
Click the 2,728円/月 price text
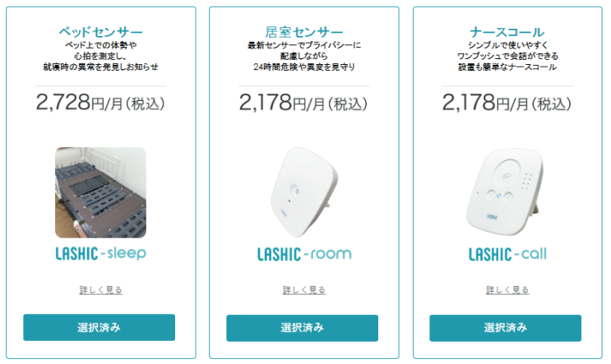click(100, 103)
